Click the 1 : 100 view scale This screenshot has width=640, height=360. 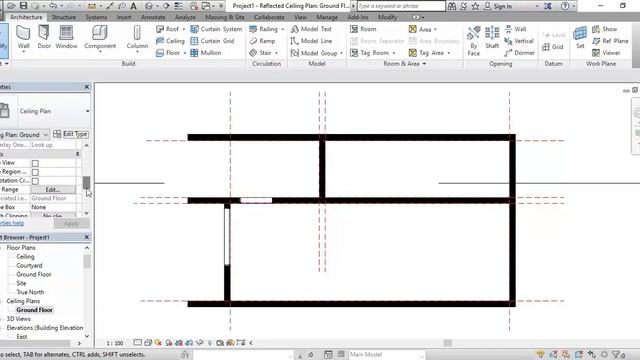(114, 343)
